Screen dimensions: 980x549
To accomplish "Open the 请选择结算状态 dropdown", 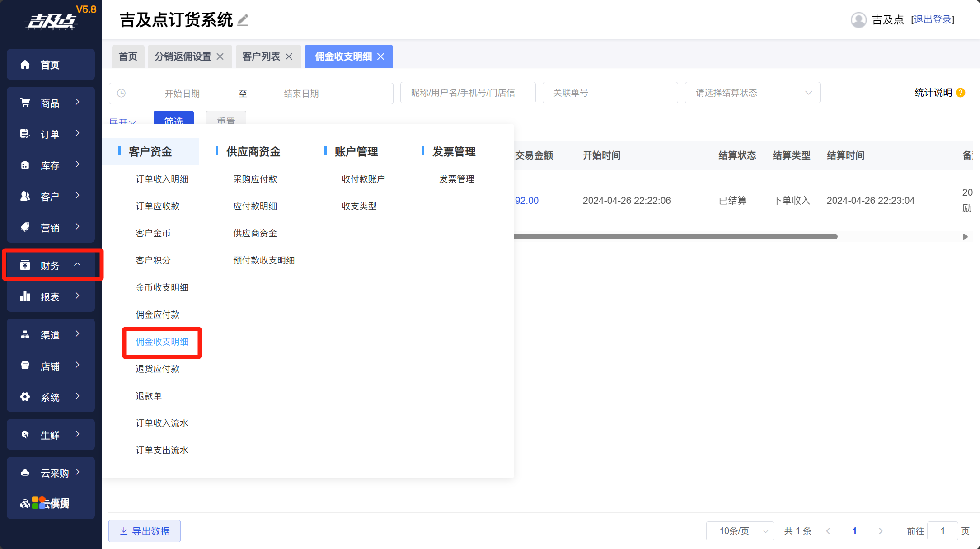I will coord(752,93).
